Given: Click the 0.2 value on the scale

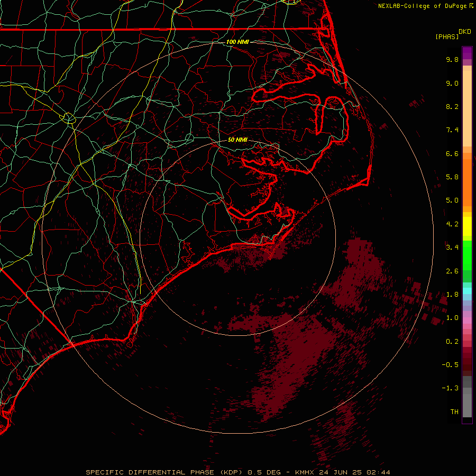Looking at the screenshot, I should 452,342.
